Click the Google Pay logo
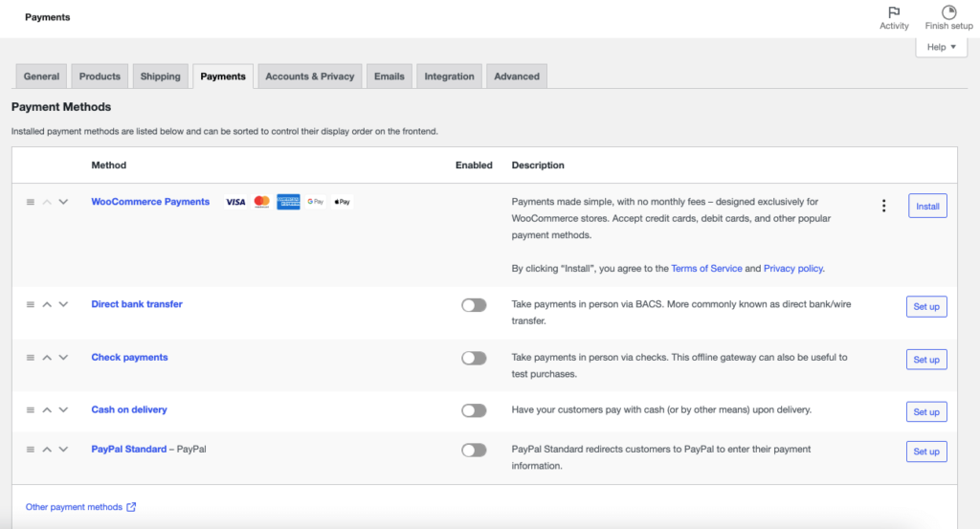The height and width of the screenshot is (529, 980). click(x=316, y=202)
